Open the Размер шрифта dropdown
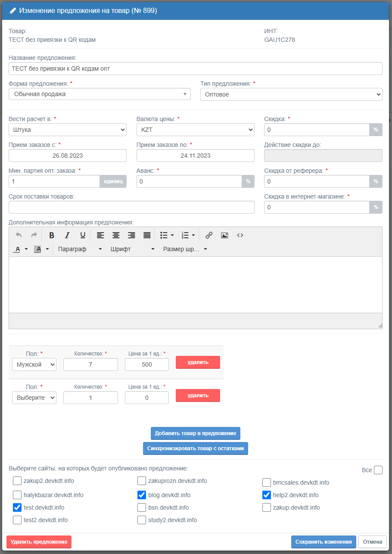 pos(185,249)
